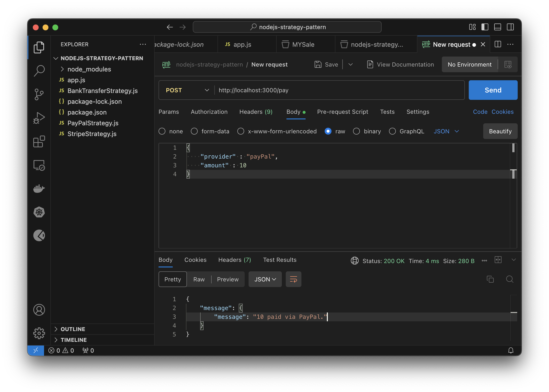Screen dimensions: 549x392
Task: Switch response view to Preview
Action: (228, 279)
